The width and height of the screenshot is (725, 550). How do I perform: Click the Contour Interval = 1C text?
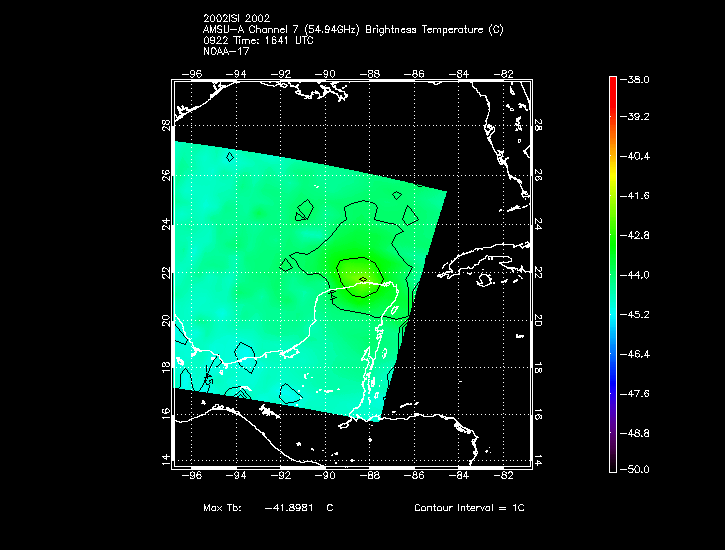(x=469, y=508)
